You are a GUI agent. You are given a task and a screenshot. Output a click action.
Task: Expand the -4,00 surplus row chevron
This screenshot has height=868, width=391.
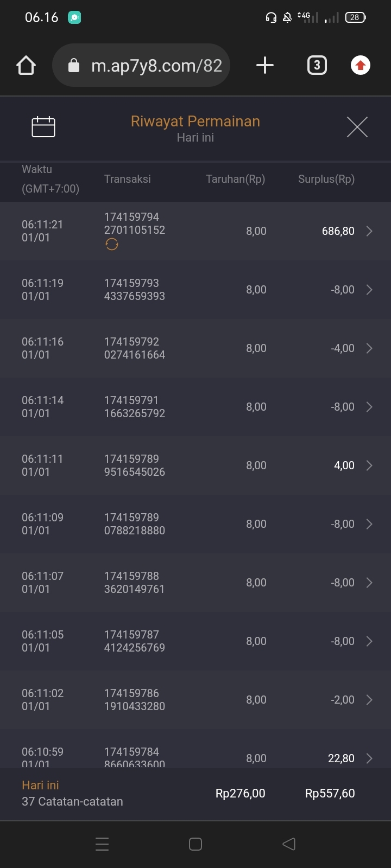(369, 348)
